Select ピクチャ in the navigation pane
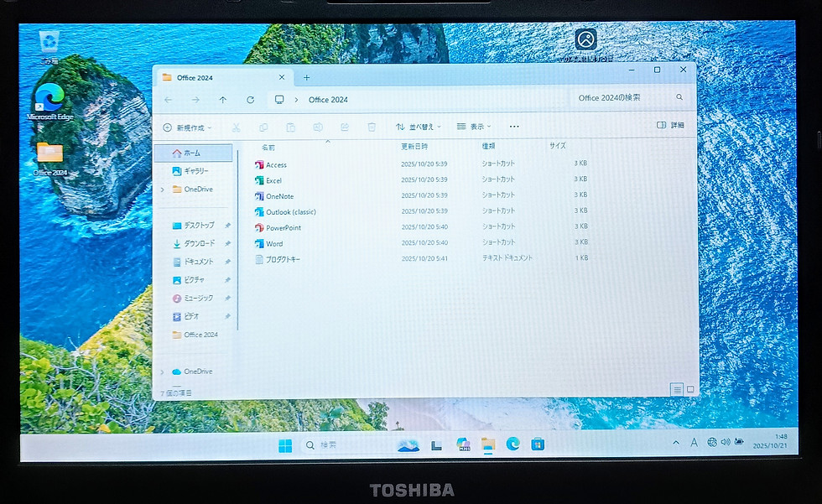Image resolution: width=822 pixels, height=504 pixels. (x=195, y=280)
